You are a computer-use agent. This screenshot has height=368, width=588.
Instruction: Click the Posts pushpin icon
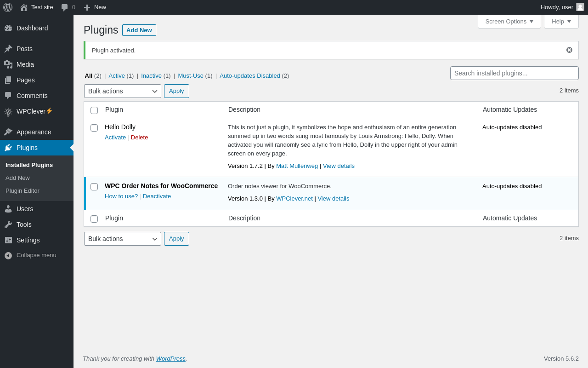pyautogui.click(x=8, y=49)
